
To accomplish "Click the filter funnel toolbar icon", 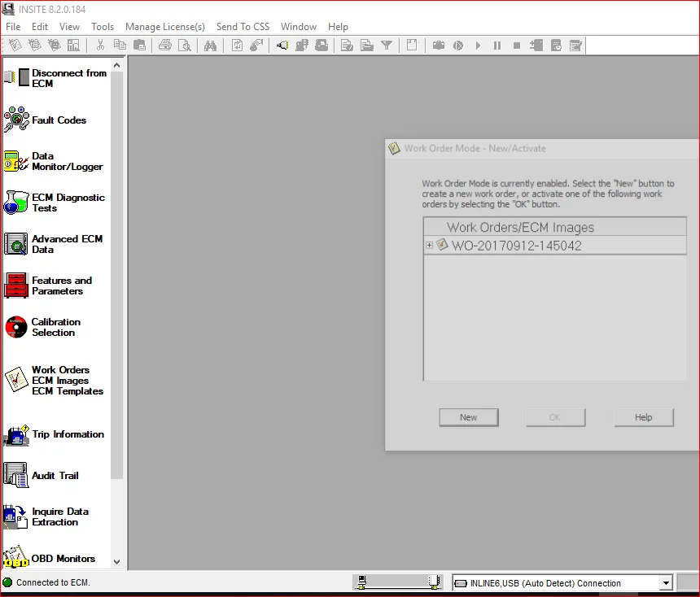I will [x=387, y=45].
